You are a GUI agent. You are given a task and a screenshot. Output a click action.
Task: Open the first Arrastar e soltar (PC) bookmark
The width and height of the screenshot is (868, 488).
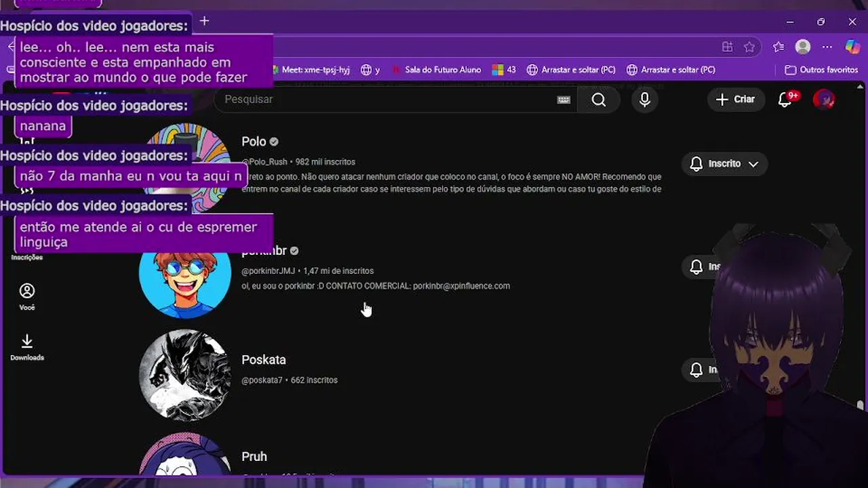pos(571,70)
